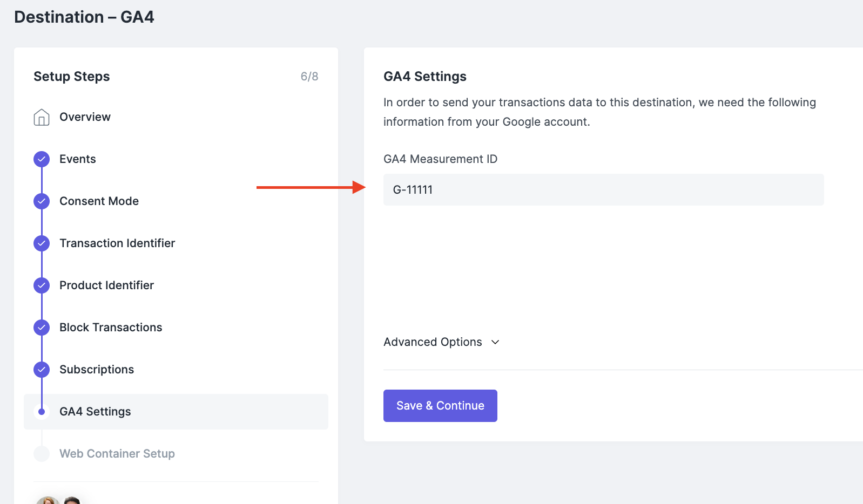Focus the GA4 Measurement ID field
Screen dimensions: 863x504
coord(604,189)
